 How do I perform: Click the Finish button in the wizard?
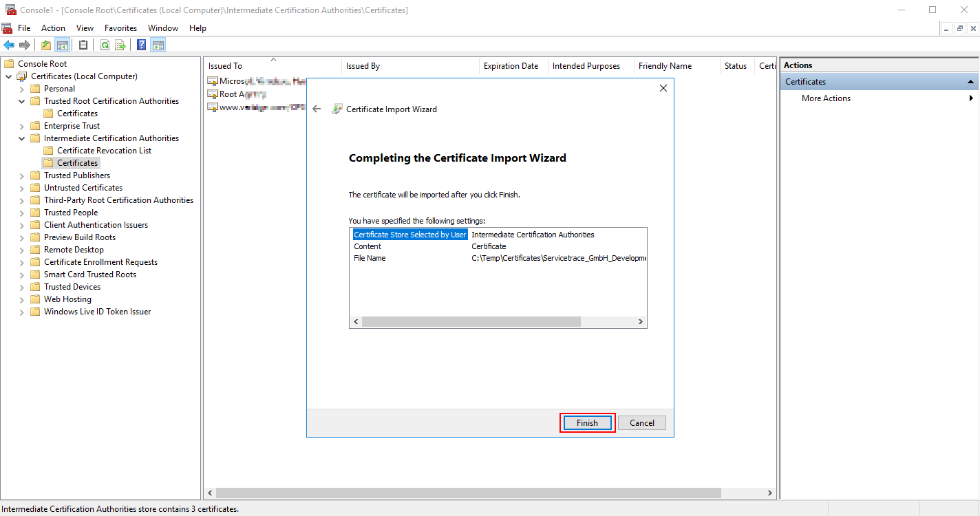587,422
